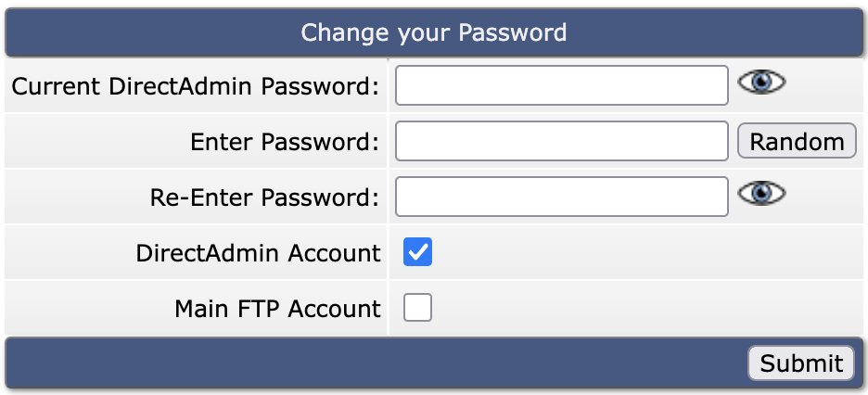The image size is (868, 395).
Task: Click the "Current DirectAdmin Password:" label
Action: 196,86
